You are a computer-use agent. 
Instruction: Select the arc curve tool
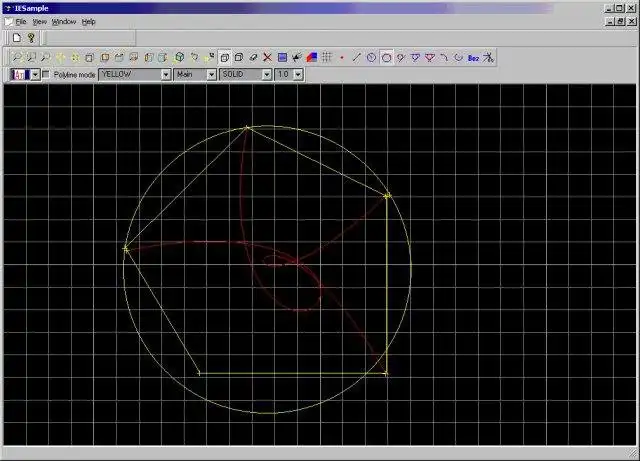click(444, 58)
